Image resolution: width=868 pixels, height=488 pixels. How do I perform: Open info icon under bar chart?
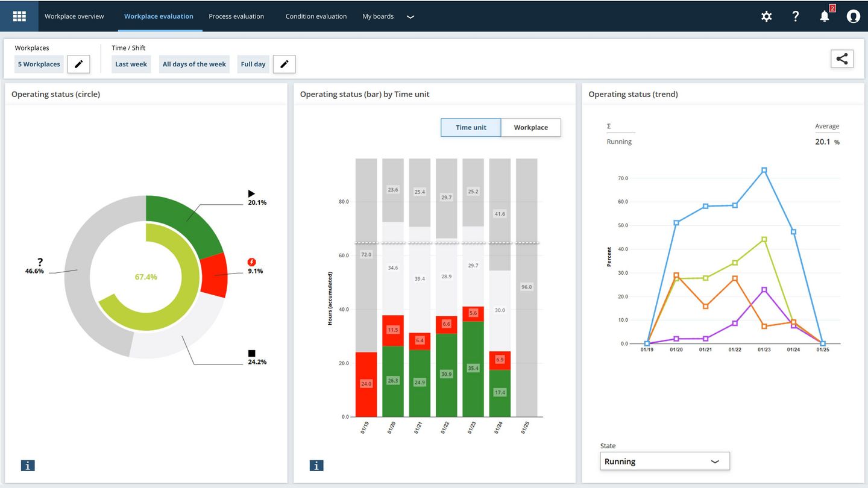point(316,465)
